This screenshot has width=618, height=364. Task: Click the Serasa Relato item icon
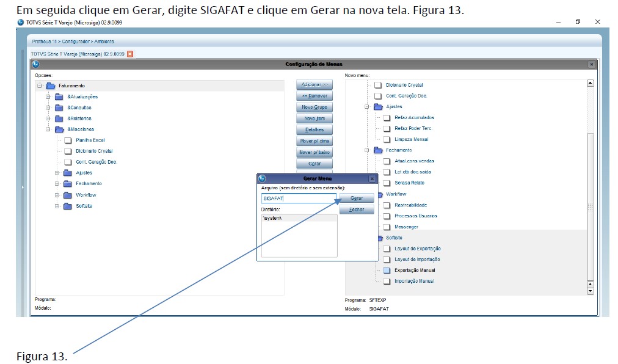(x=387, y=183)
